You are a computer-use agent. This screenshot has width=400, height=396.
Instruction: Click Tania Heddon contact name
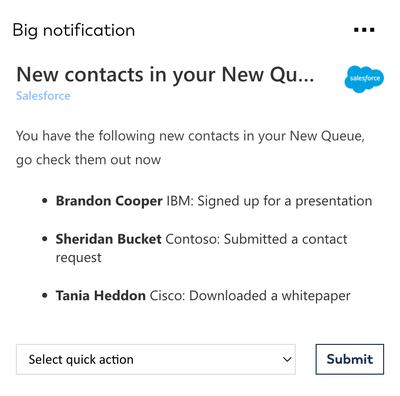(x=100, y=296)
